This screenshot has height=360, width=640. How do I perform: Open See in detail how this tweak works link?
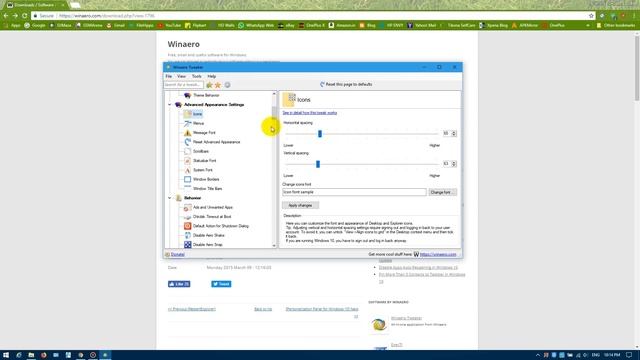coord(310,113)
